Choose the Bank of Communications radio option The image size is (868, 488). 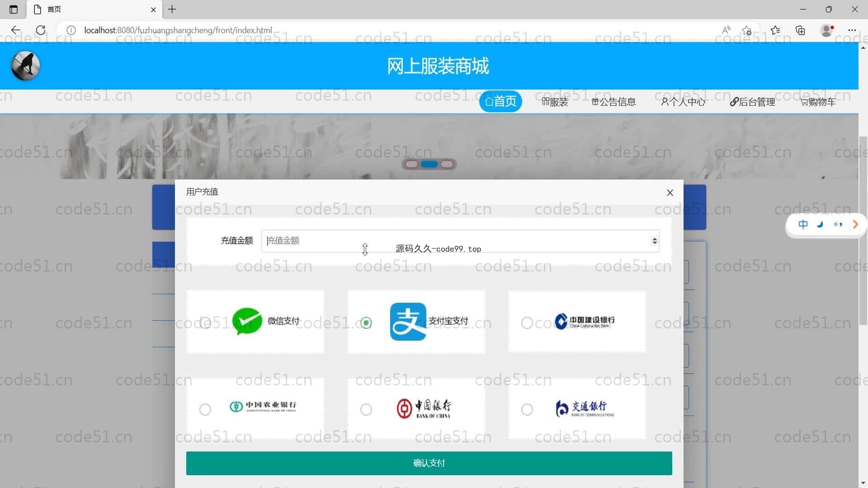coord(527,409)
